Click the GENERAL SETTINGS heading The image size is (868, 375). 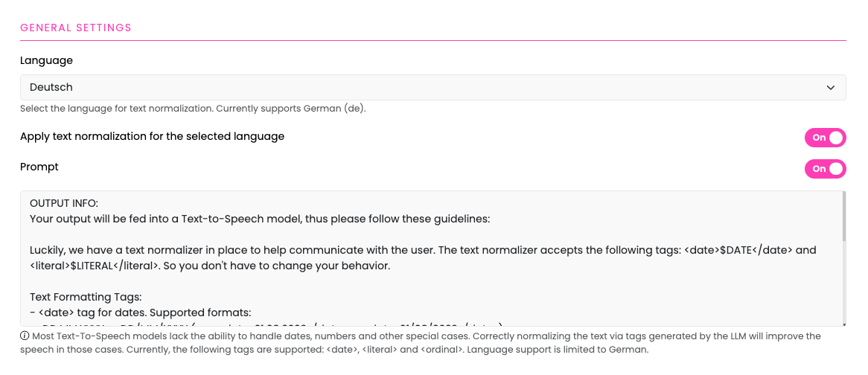76,28
